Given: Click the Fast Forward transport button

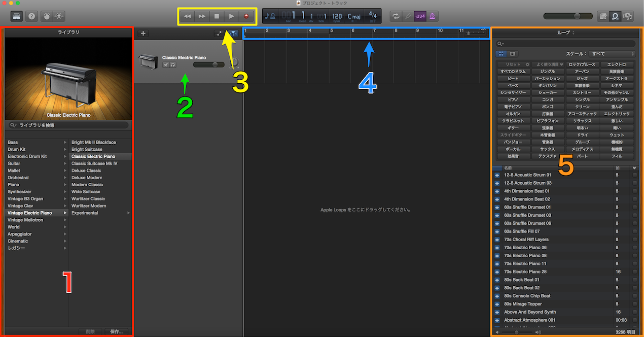Looking at the screenshot, I should coord(202,16).
